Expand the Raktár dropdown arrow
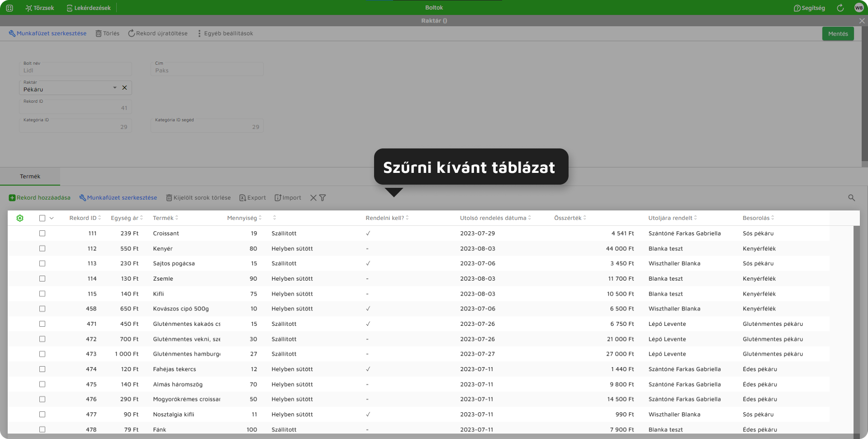The height and width of the screenshot is (439, 868). pos(115,88)
